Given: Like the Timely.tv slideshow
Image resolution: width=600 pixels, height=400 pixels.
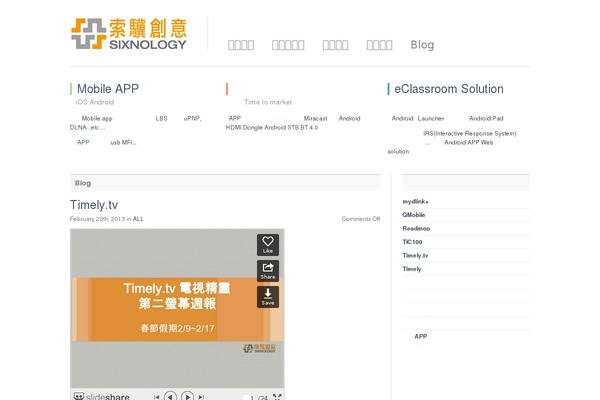Looking at the screenshot, I should pyautogui.click(x=267, y=245).
